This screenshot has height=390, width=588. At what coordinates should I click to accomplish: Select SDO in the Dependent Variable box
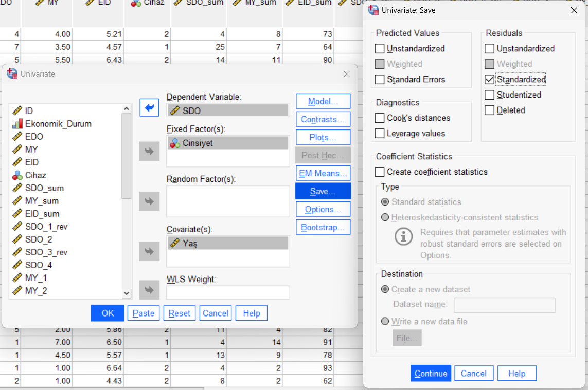click(191, 111)
